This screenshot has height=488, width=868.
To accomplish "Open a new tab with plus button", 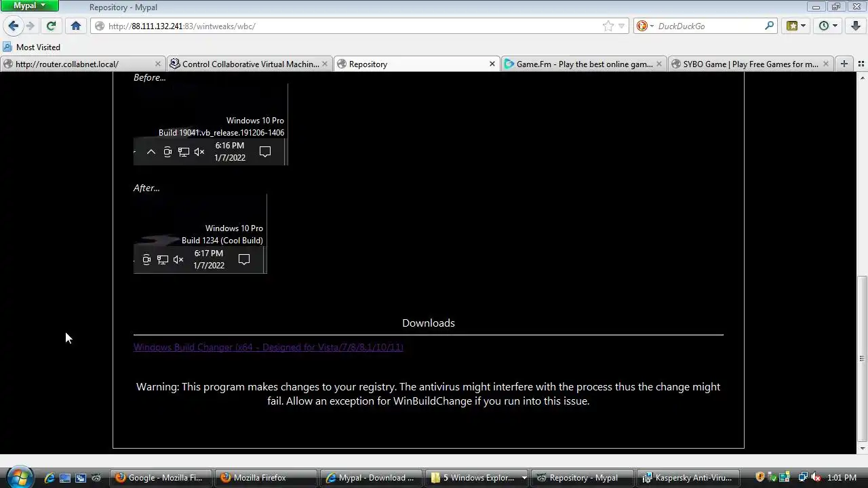I will point(844,64).
